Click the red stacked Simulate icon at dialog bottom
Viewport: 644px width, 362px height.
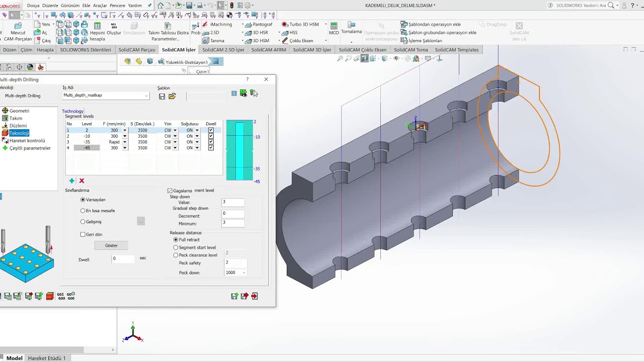pyautogui.click(x=50, y=296)
